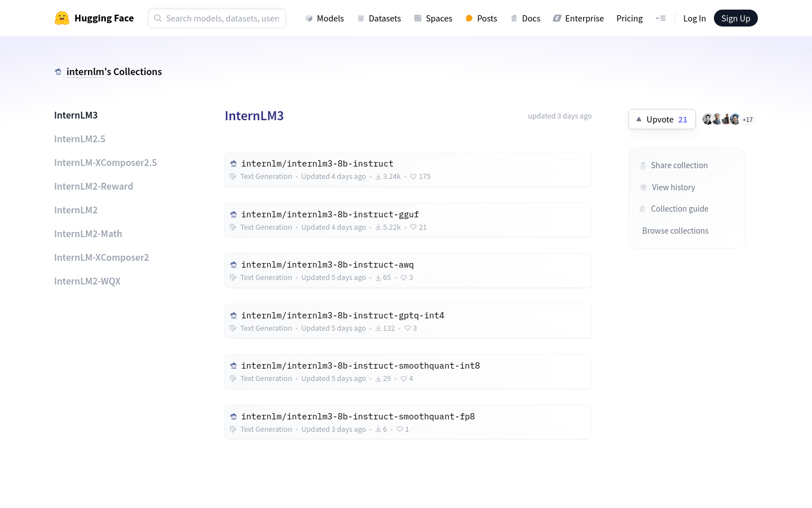The width and height of the screenshot is (812, 508).
Task: Click the Log In link
Action: [x=694, y=19]
